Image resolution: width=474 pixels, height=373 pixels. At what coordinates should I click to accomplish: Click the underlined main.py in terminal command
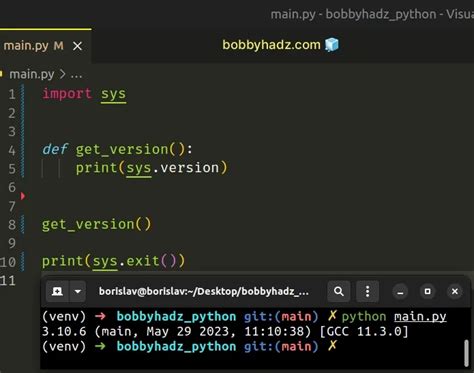[x=420, y=316]
